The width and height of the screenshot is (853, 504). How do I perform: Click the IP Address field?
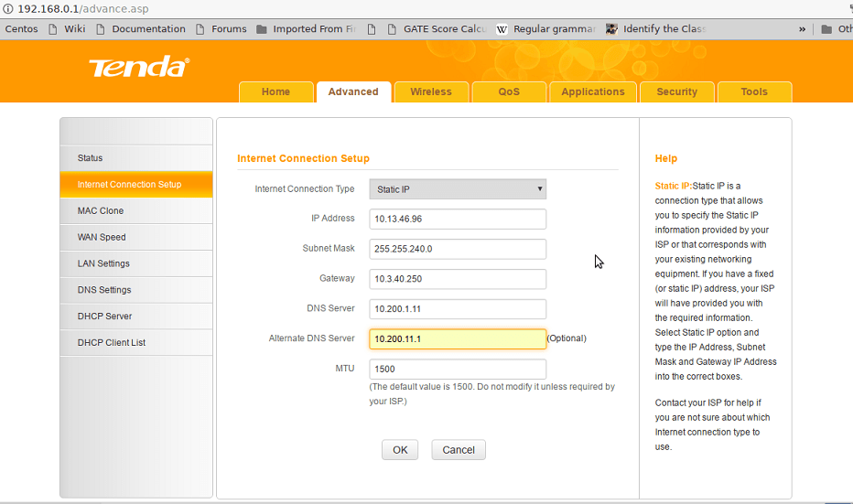pyautogui.click(x=458, y=220)
